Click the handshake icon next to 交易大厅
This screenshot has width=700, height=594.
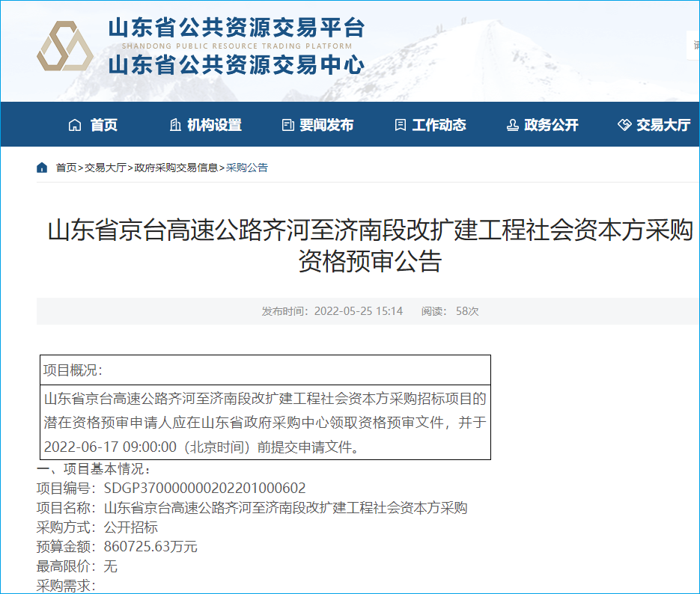coord(624,125)
